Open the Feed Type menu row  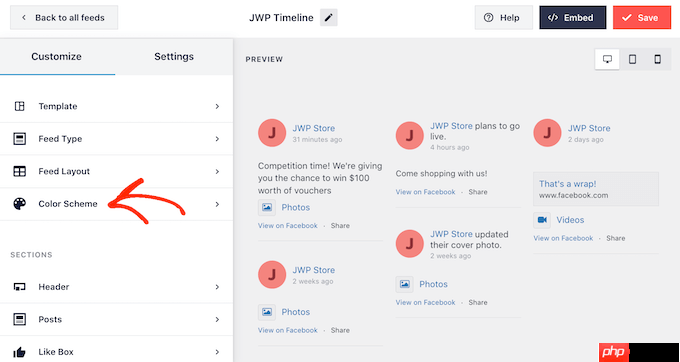coord(116,139)
